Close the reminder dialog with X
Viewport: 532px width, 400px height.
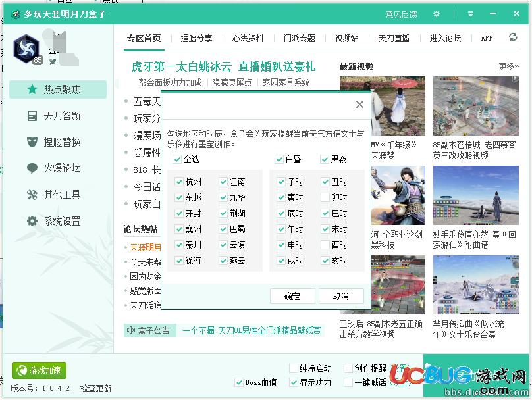click(359, 105)
